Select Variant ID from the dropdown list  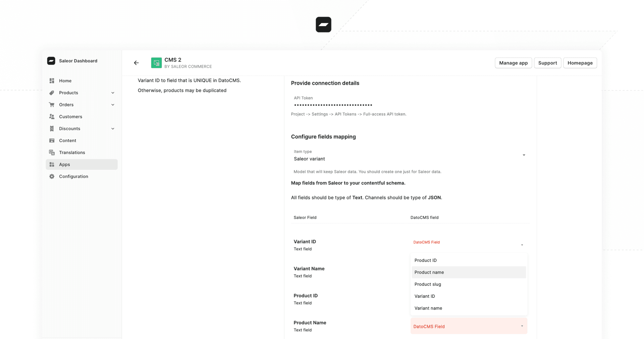(x=469, y=296)
